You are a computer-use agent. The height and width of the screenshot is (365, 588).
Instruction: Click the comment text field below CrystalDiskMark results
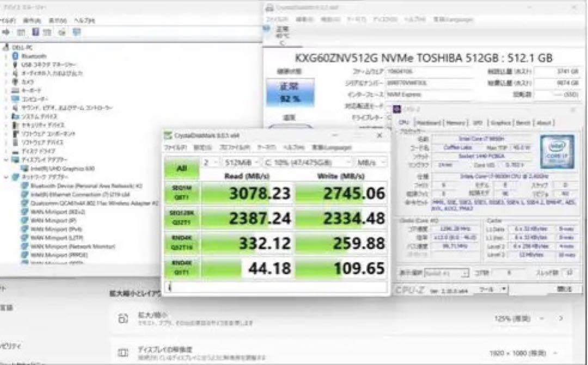click(275, 287)
